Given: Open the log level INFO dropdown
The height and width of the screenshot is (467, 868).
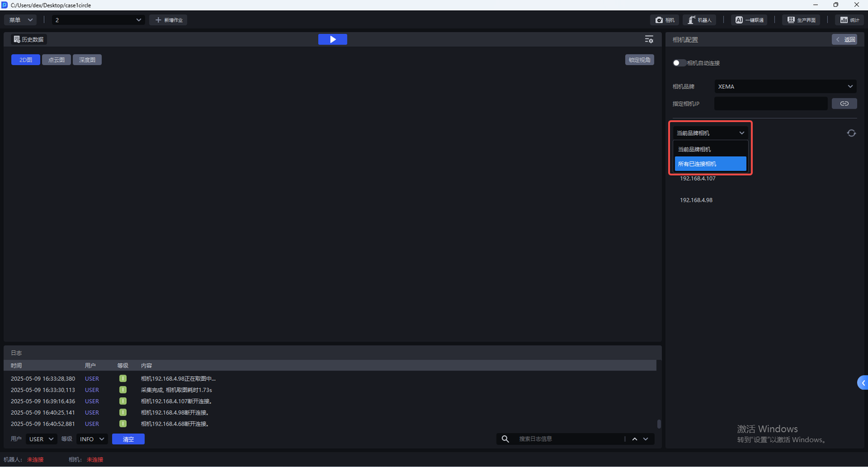Looking at the screenshot, I should [x=92, y=439].
